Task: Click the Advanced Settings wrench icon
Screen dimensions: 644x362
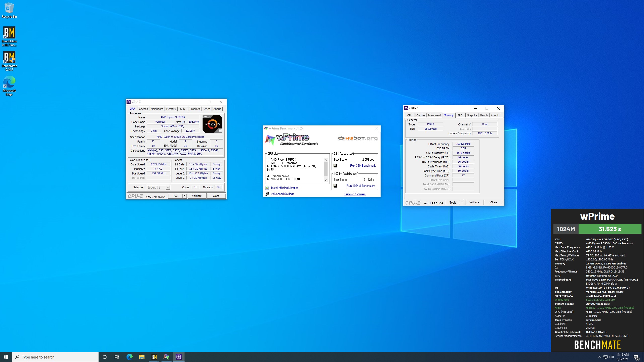Action: point(267,194)
